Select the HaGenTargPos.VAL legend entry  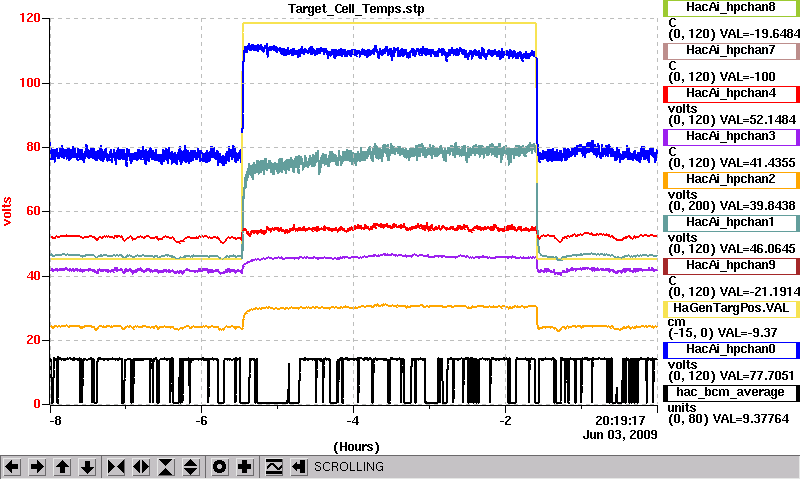(x=731, y=309)
